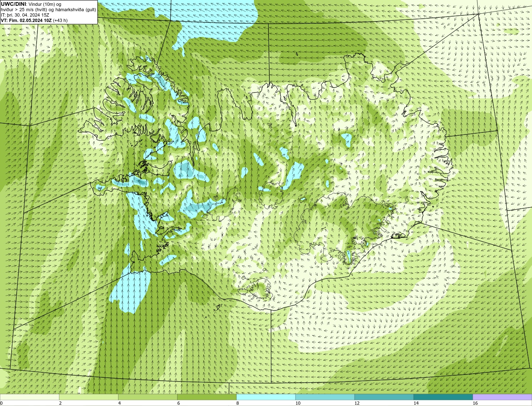Image resolution: width=532 pixels, height=406 pixels.
Task: Click the legend scale label "2"
Action: point(60,403)
